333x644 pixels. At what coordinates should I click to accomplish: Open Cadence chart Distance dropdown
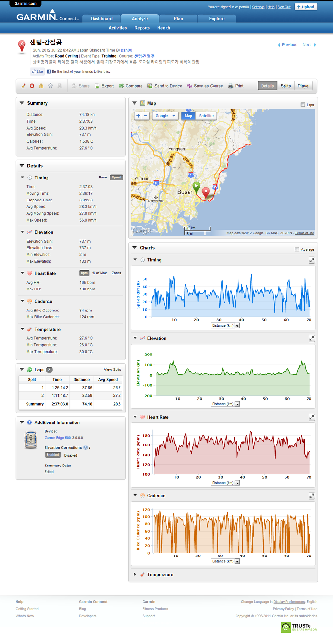(x=225, y=561)
